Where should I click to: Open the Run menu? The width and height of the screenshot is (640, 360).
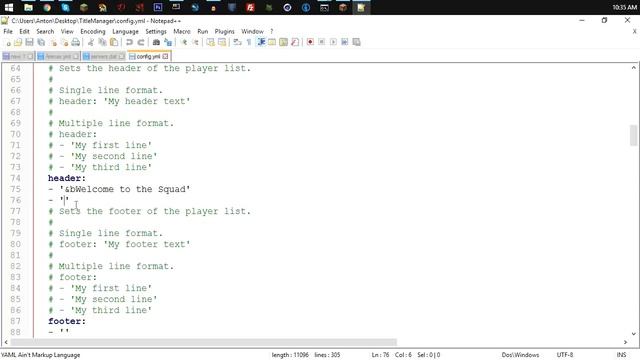[x=202, y=31]
